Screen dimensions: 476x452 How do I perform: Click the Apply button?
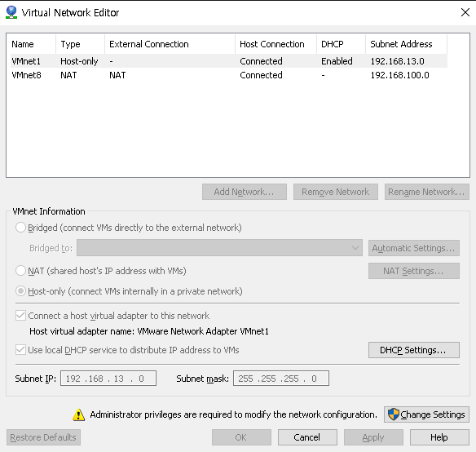(373, 437)
